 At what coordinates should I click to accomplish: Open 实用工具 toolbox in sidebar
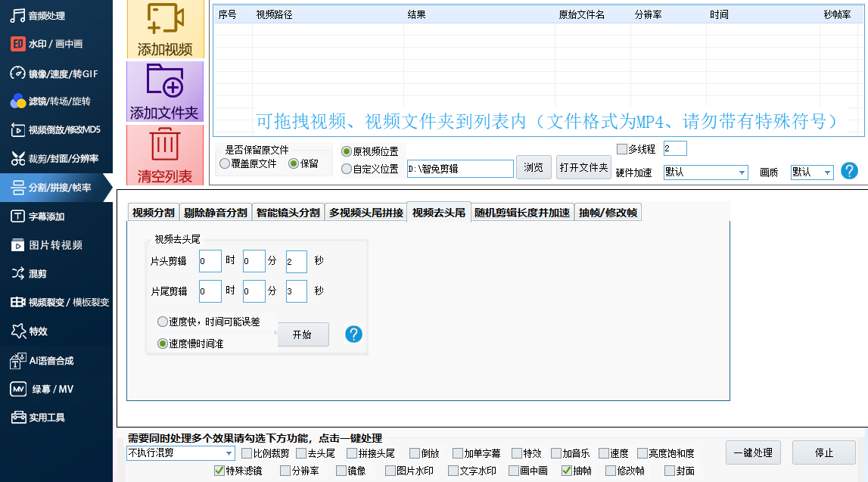pos(47,418)
